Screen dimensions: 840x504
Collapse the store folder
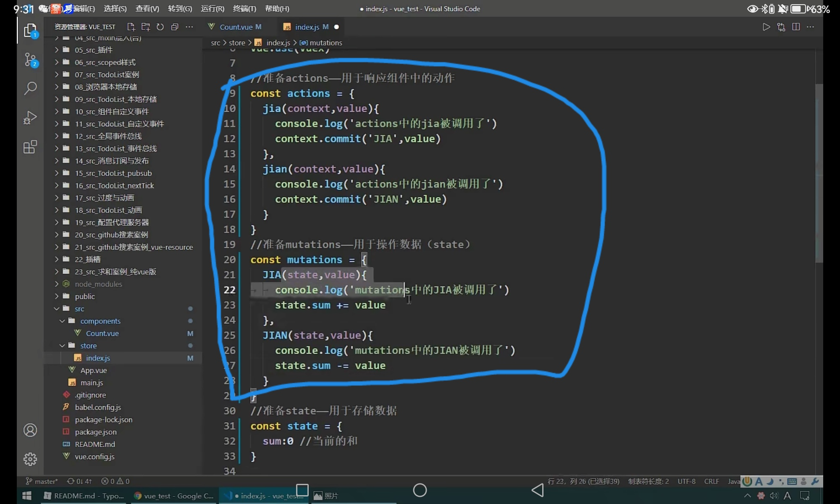point(88,346)
